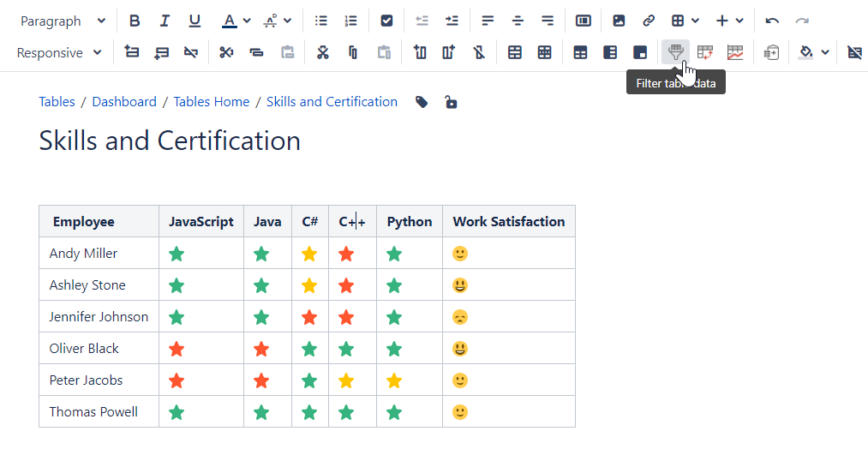The width and height of the screenshot is (868, 461).
Task: Open the Dashboard breadcrumb link
Action: 124,102
